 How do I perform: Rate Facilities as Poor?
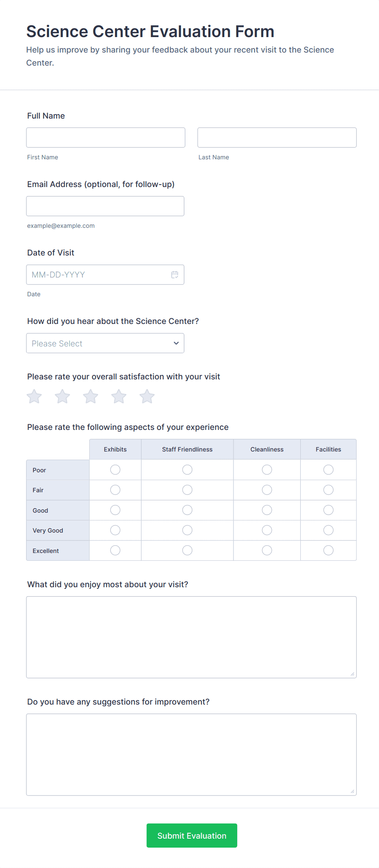[x=328, y=470]
